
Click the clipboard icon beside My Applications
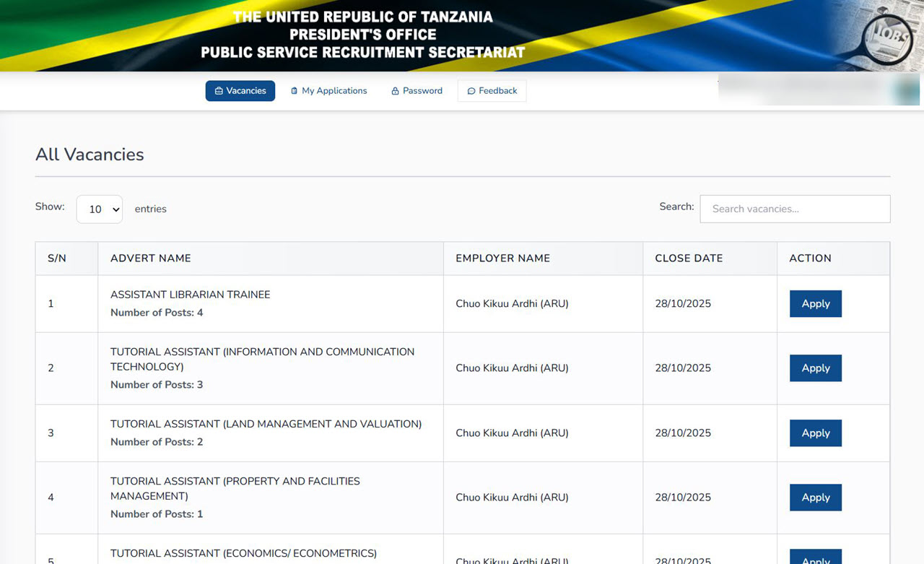295,91
